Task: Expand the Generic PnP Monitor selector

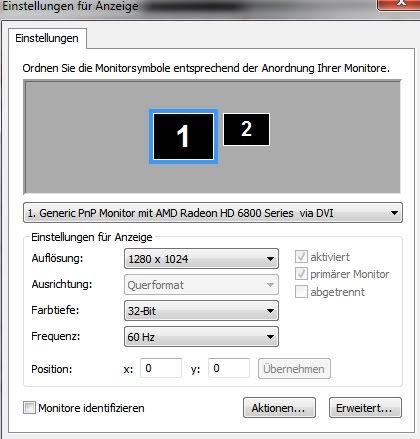Action: click(213, 213)
